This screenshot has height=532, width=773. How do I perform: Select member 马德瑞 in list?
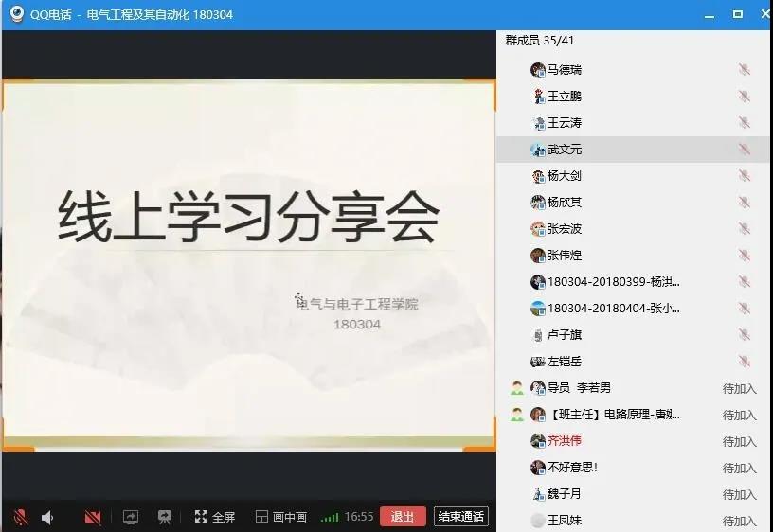click(565, 70)
